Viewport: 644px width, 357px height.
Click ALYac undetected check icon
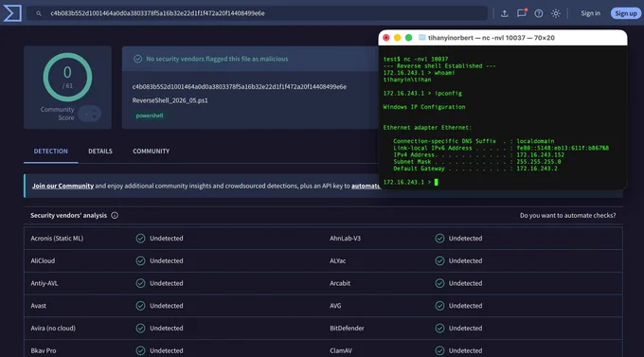(x=439, y=260)
